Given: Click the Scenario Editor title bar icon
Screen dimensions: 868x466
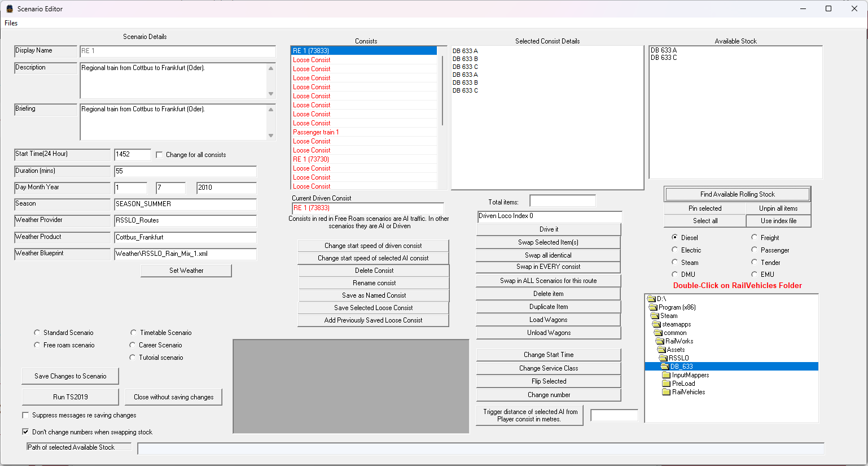Looking at the screenshot, I should (10, 9).
